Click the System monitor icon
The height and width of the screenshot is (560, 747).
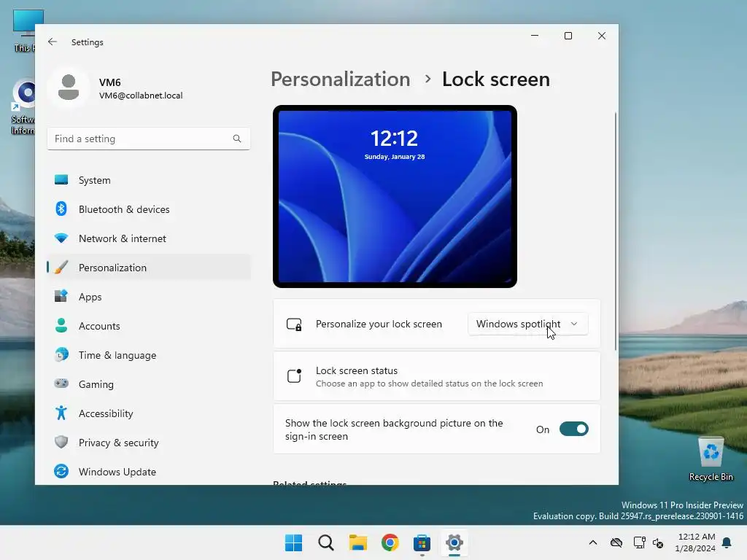coord(61,180)
